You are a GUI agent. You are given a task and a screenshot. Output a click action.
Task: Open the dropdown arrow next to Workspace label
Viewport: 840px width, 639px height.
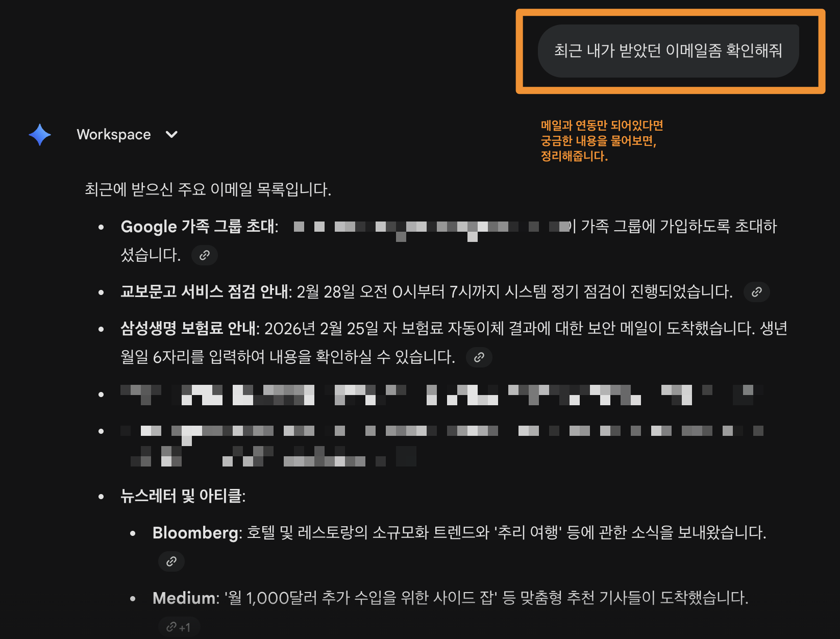171,134
